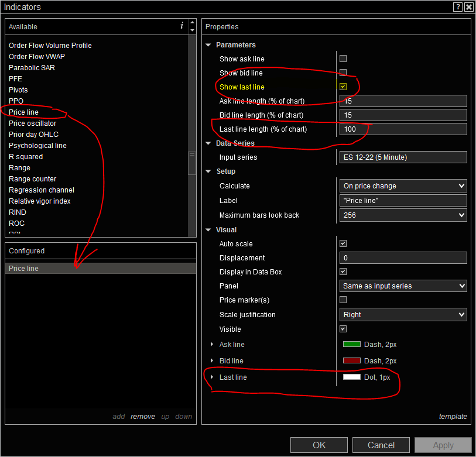Click the Ask line length input field

pyautogui.click(x=403, y=101)
